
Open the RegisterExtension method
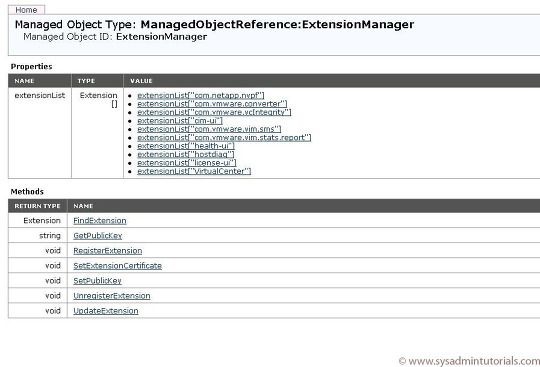pos(108,251)
